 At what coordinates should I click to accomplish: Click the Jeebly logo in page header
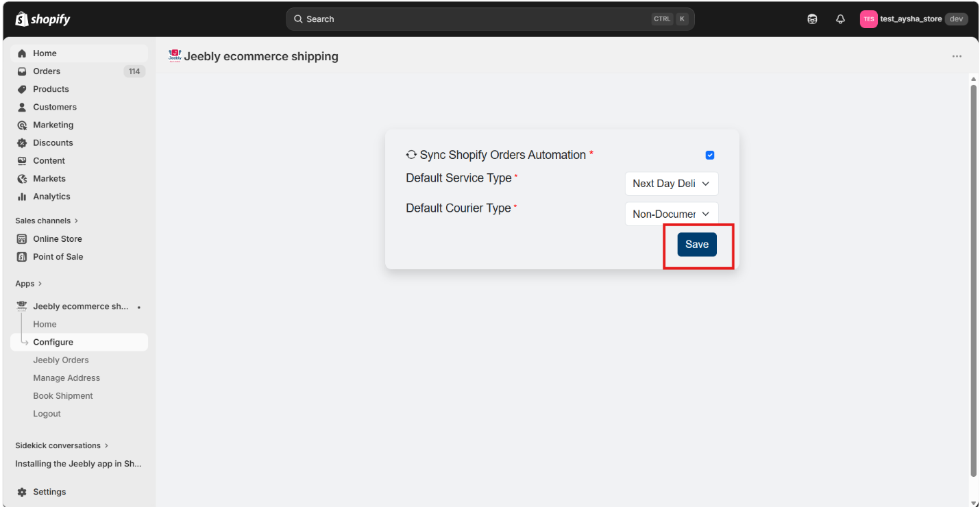[x=175, y=56]
